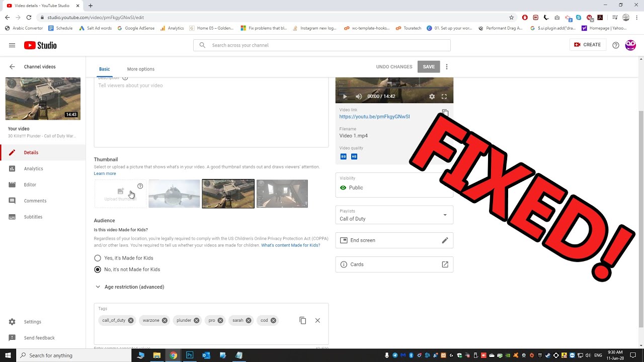
Task: Remove the cod tag
Action: point(273,320)
